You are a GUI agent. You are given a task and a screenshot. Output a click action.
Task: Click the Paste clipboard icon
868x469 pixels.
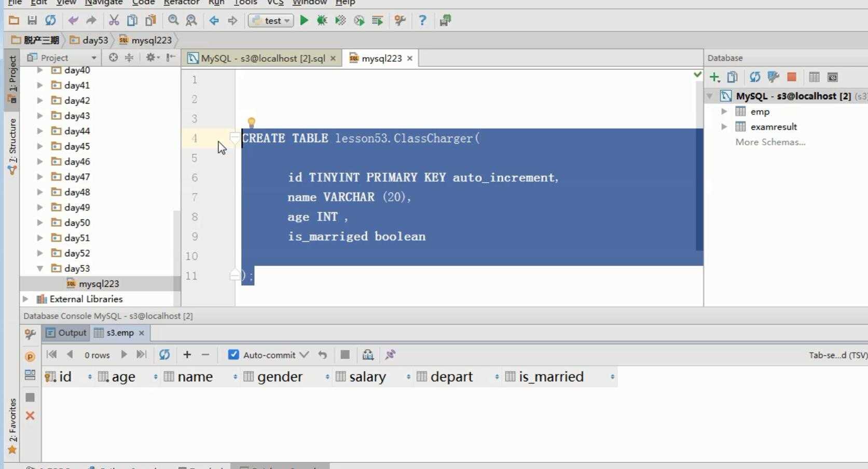coord(150,20)
